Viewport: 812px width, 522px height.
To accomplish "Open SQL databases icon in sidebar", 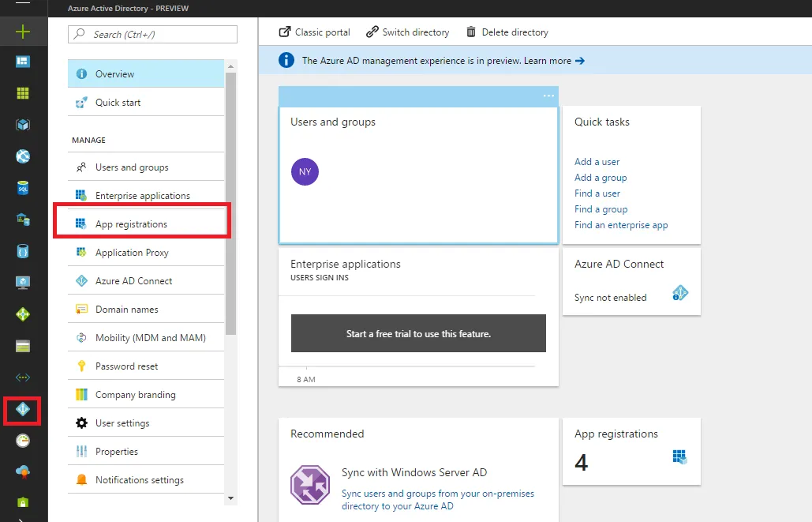I will (x=23, y=188).
